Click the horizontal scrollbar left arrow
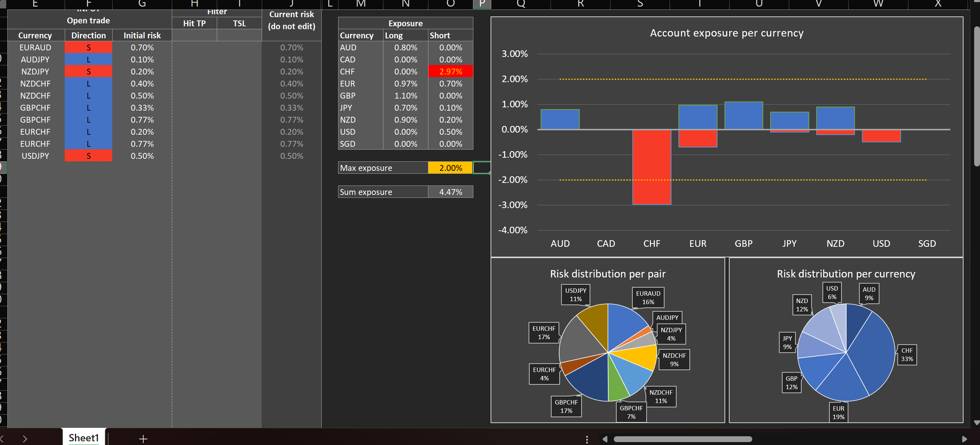 tap(605, 439)
